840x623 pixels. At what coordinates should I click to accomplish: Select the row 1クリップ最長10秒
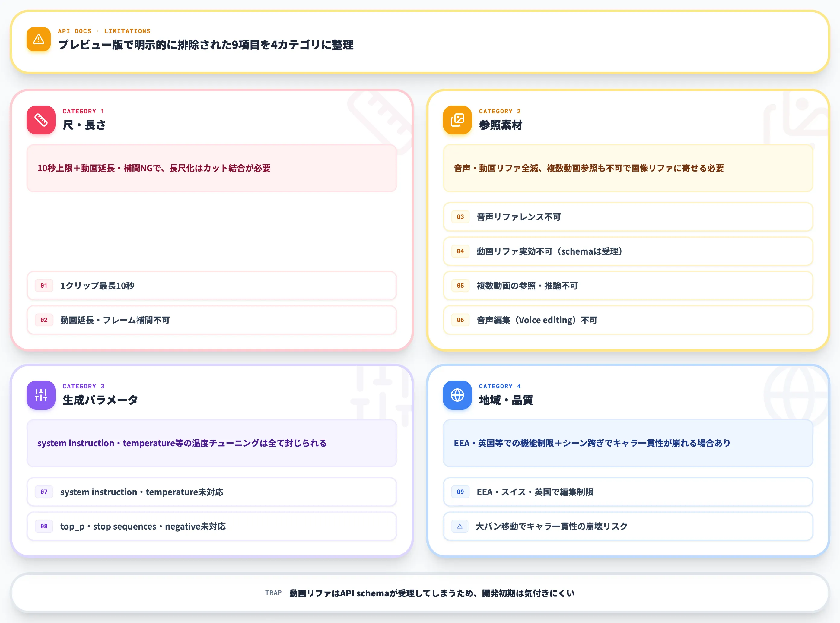click(212, 286)
